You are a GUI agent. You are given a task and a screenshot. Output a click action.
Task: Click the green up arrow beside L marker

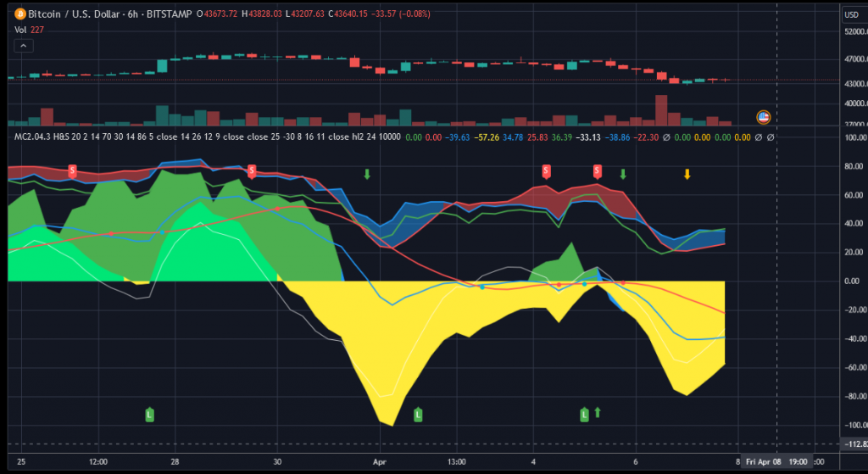click(597, 412)
